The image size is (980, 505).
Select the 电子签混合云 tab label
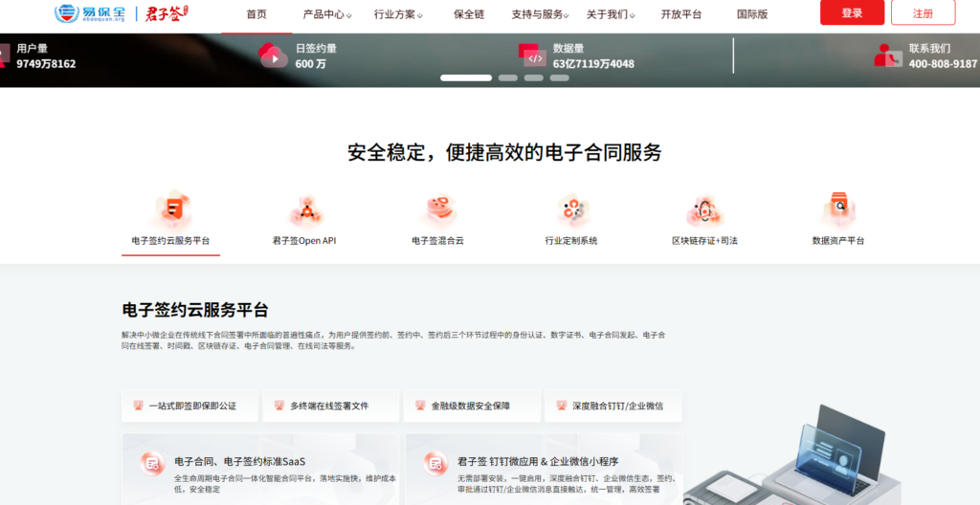[437, 241]
